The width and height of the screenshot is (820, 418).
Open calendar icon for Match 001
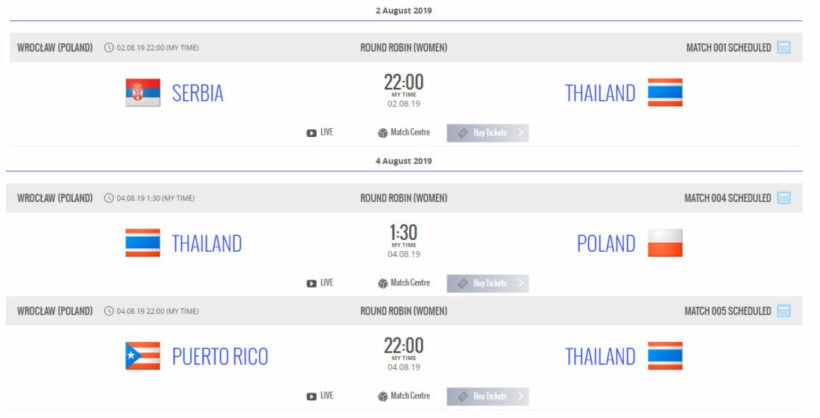[x=784, y=47]
